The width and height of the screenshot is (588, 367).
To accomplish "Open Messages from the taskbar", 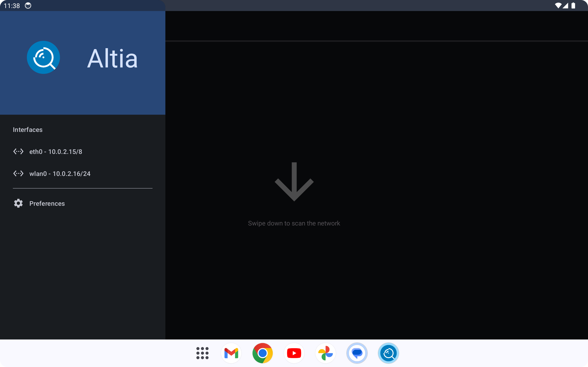I will click(357, 353).
